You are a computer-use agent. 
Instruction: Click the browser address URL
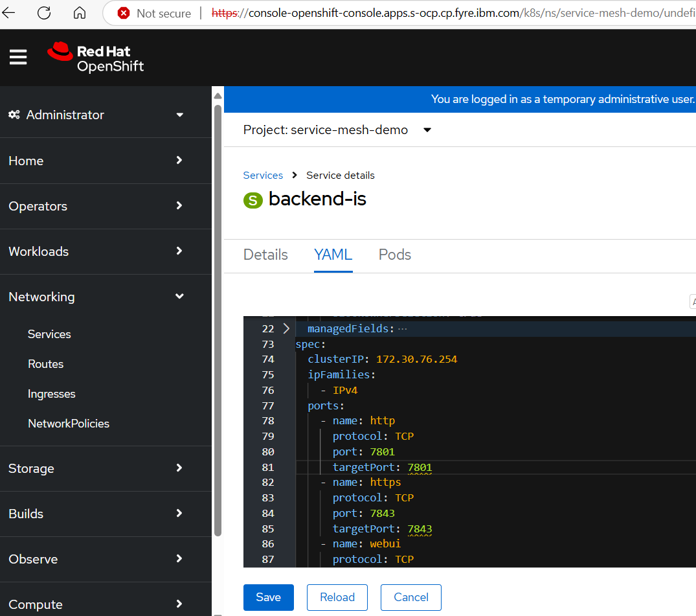[453, 14]
